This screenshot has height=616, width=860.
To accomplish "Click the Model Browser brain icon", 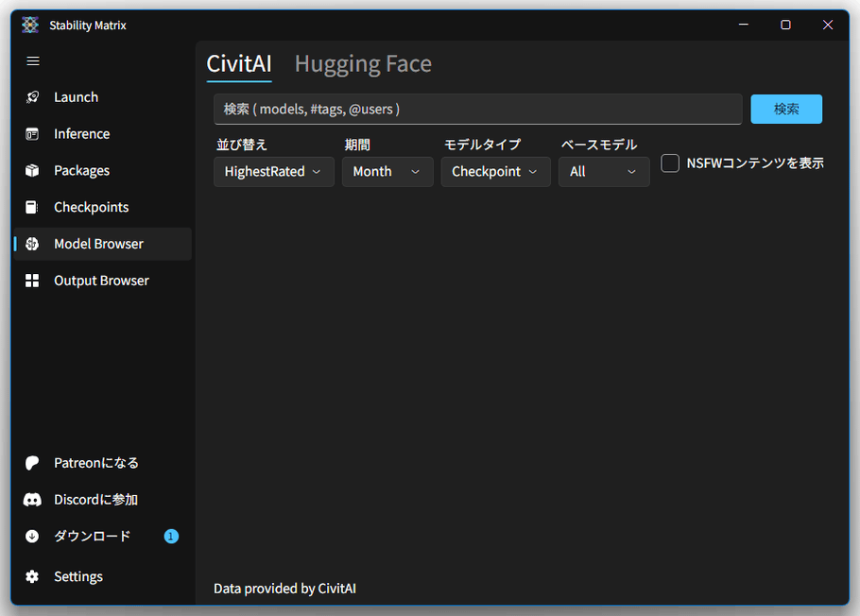I will [x=32, y=244].
